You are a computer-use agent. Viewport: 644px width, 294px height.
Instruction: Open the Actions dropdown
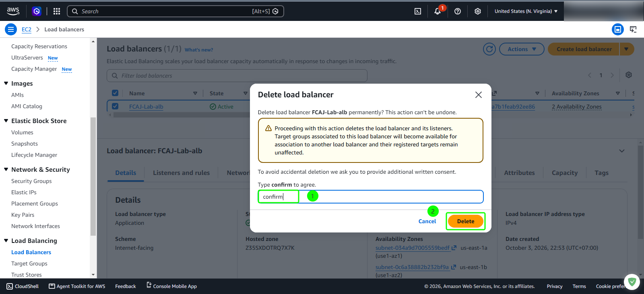tap(522, 49)
